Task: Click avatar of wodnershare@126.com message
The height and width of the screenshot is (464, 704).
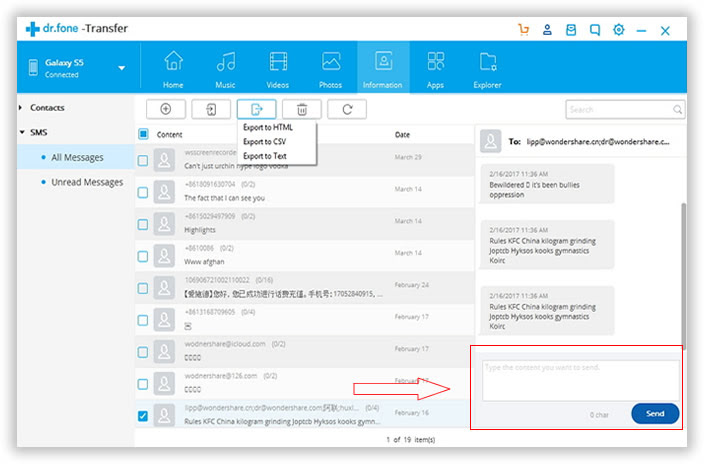Action: [164, 384]
